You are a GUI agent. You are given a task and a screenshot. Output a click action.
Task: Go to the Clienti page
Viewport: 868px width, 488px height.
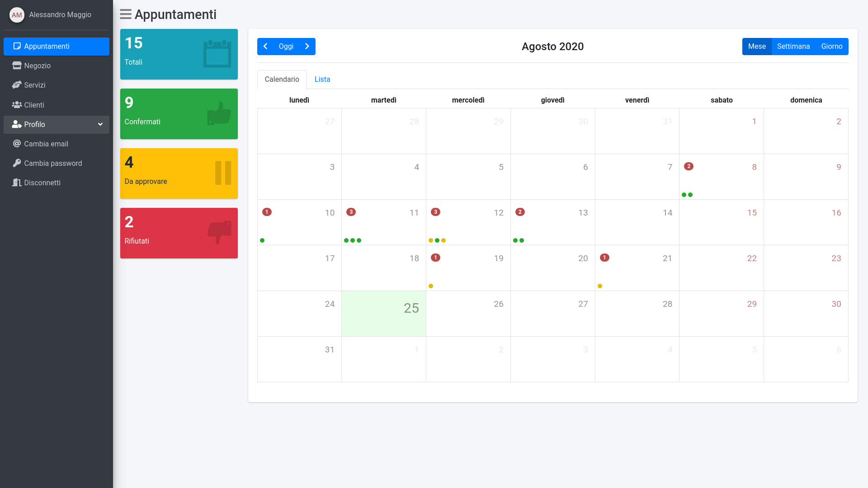pos(34,105)
